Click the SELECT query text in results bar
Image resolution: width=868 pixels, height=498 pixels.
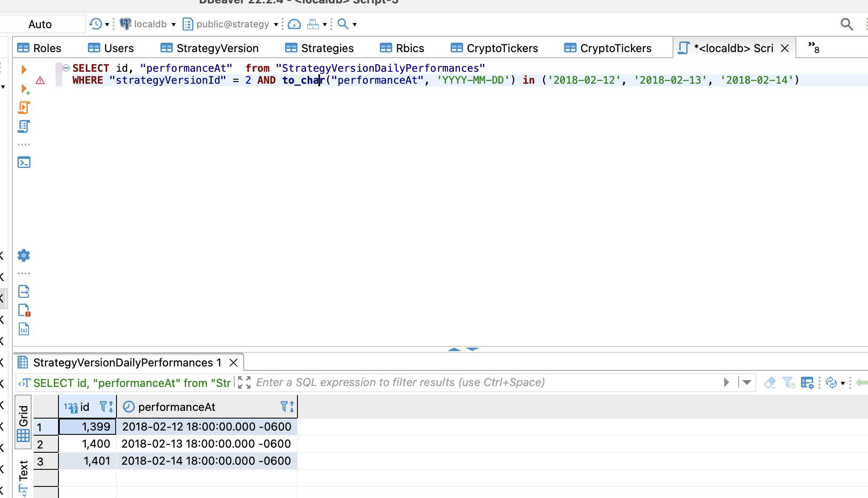click(x=131, y=383)
